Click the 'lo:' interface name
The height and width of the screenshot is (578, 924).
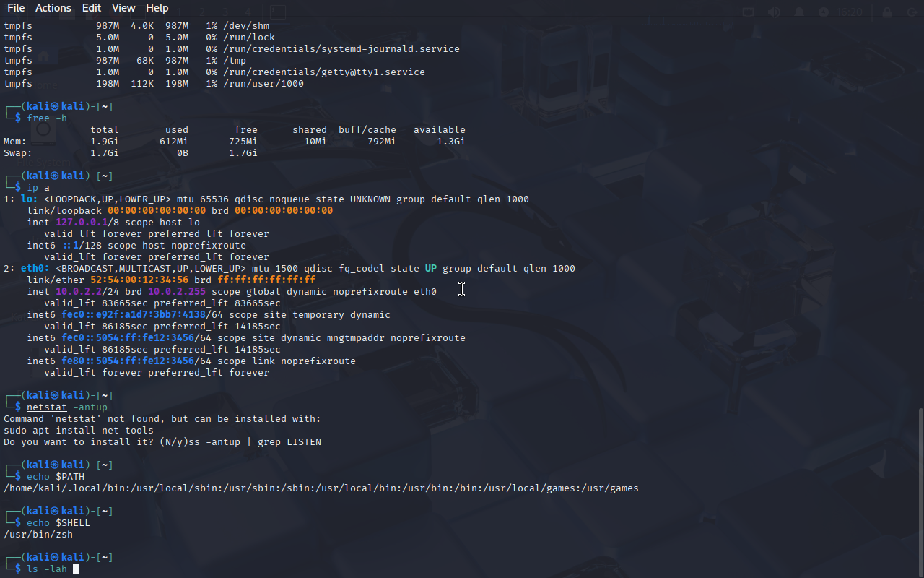pos(30,199)
